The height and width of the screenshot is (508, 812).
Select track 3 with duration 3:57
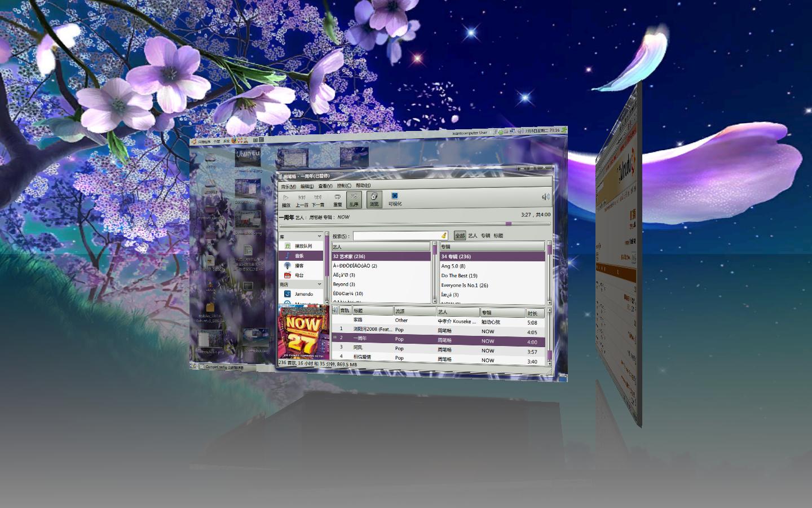click(439, 349)
